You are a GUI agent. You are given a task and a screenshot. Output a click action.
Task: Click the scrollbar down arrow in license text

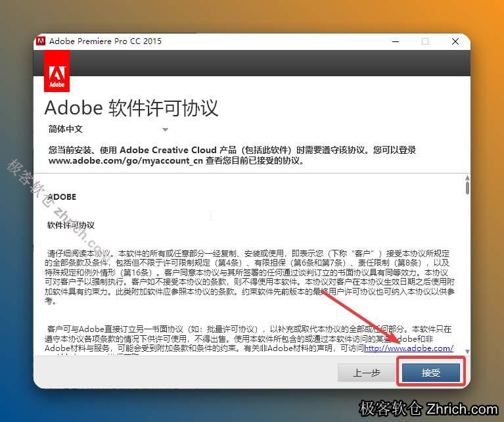pyautogui.click(x=467, y=352)
